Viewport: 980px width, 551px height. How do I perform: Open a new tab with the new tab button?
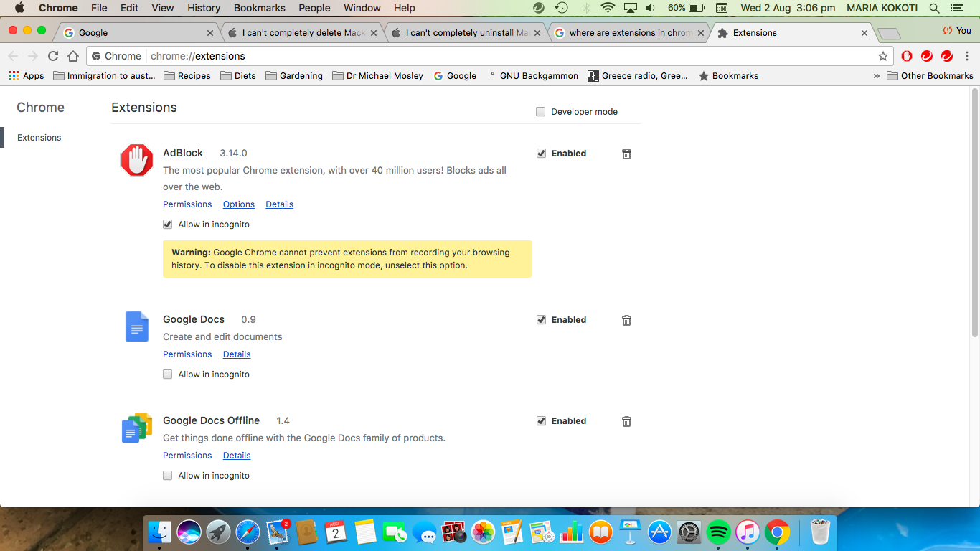tap(889, 33)
